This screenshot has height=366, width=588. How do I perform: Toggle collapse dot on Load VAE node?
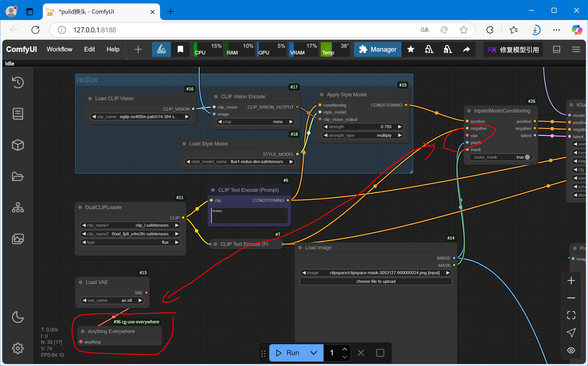click(81, 282)
